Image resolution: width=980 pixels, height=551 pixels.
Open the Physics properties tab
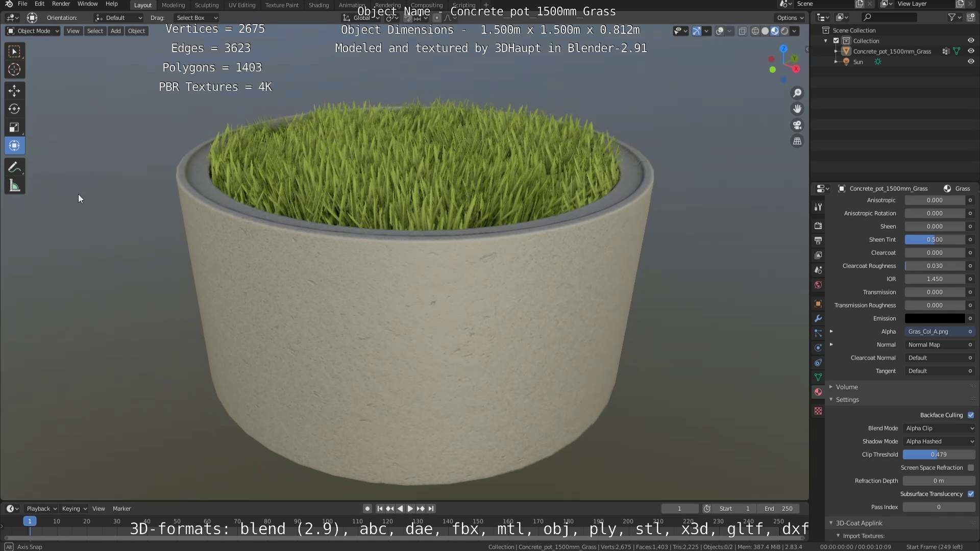coord(818,348)
